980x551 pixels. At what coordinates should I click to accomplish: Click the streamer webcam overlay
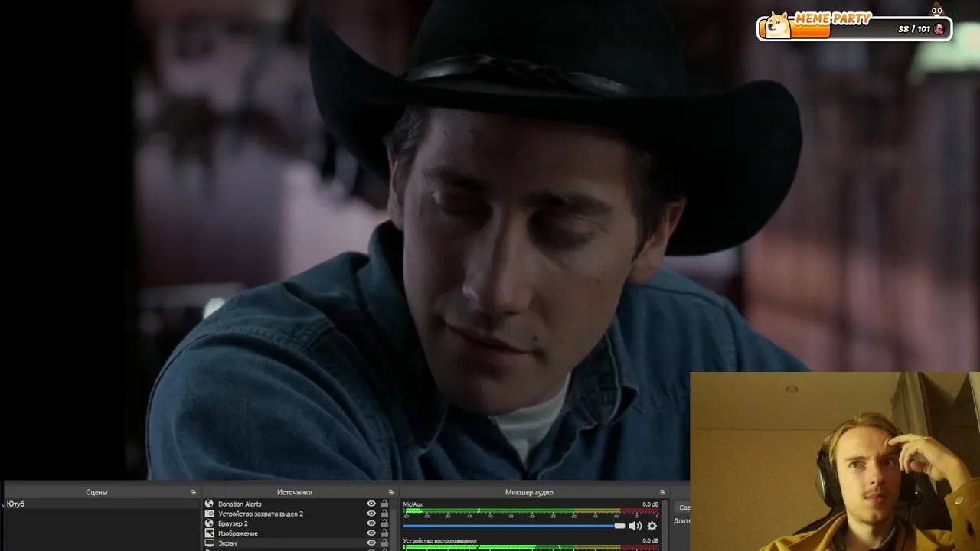click(835, 461)
